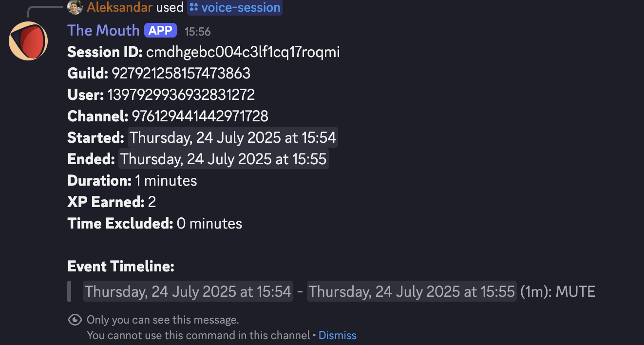Click the eye icon next to visibility notice
The image size is (644, 345).
[75, 320]
